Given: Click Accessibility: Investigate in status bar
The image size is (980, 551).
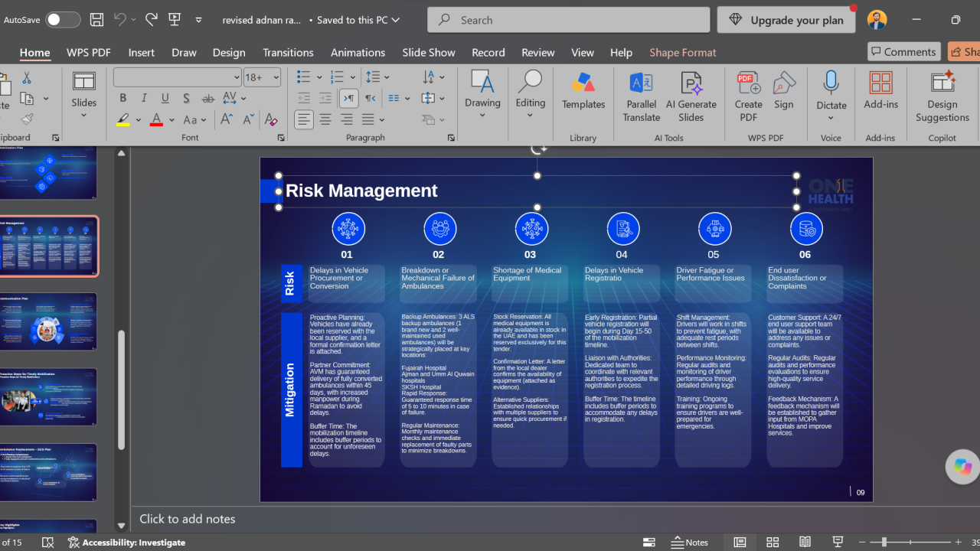Looking at the screenshot, I should [x=127, y=543].
